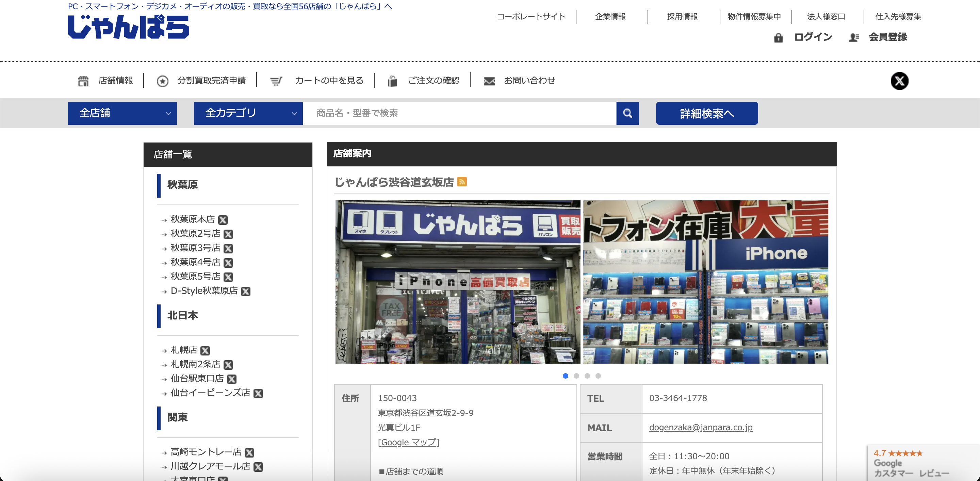Screen dimensions: 980x481
Task: Go to second carousel slide dot
Action: coord(576,376)
